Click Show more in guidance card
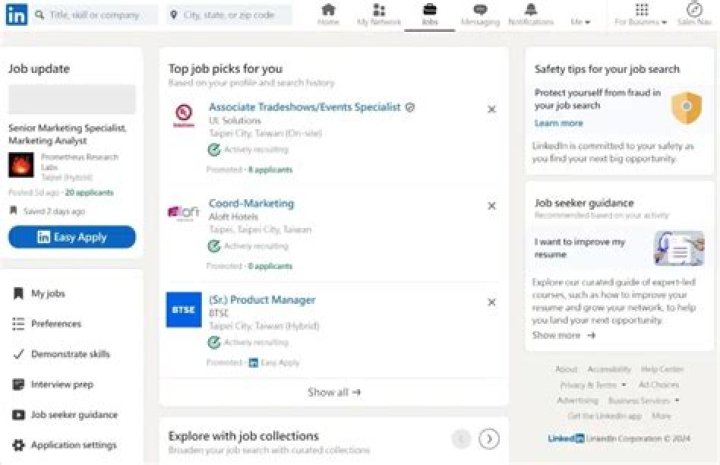Image resolution: width=720 pixels, height=465 pixels. click(x=563, y=336)
